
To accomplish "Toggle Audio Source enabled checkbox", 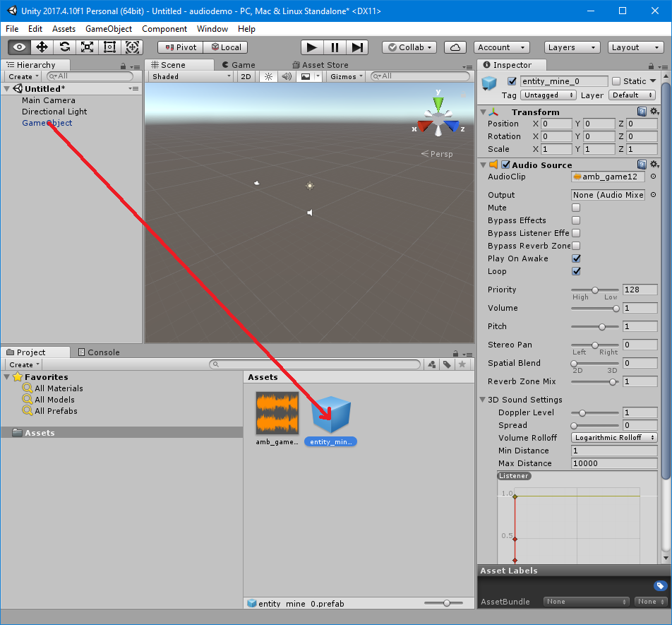I will tap(505, 165).
